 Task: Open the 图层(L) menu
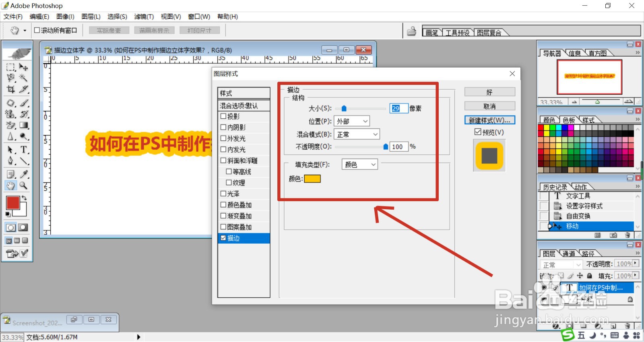click(x=91, y=16)
